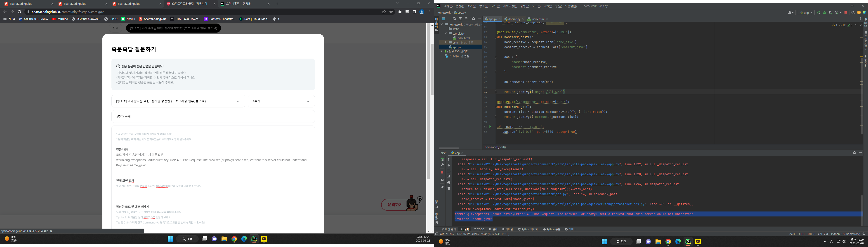
Task: Toggle the Chrome side panel
Action: 415,12
